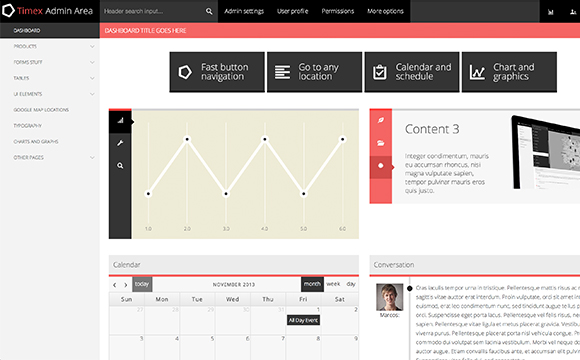The width and height of the screenshot is (580, 360).
Task: Expand the Products sidebar chevron
Action: point(92,46)
